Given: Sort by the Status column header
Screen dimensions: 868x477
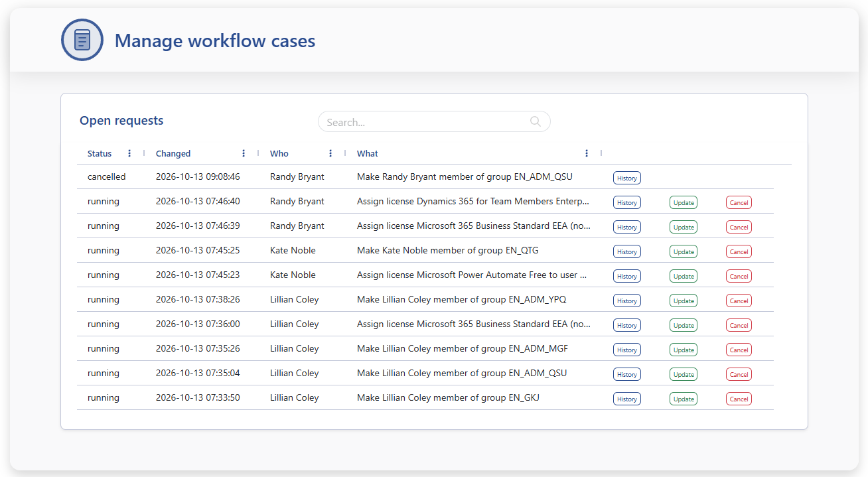Looking at the screenshot, I should coord(100,153).
